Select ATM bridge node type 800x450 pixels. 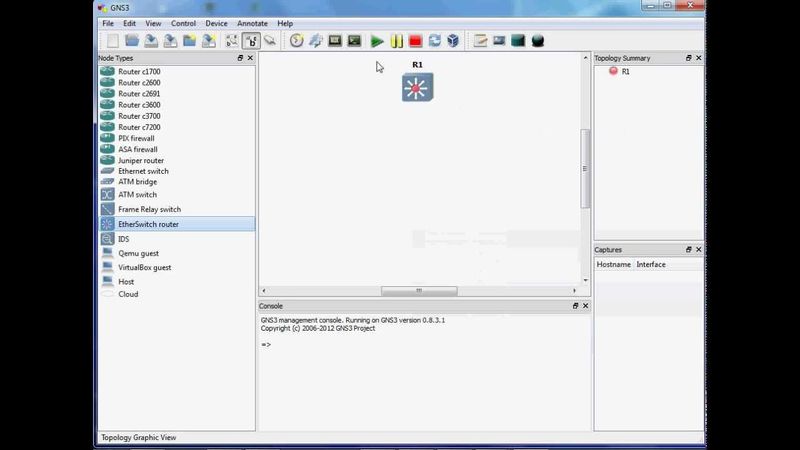177,182
